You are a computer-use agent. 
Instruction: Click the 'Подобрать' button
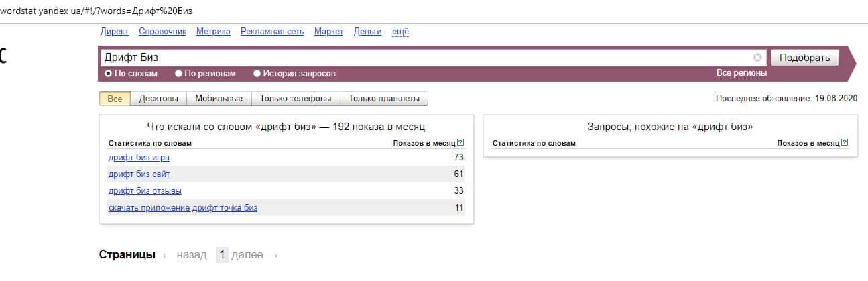pyautogui.click(x=804, y=58)
